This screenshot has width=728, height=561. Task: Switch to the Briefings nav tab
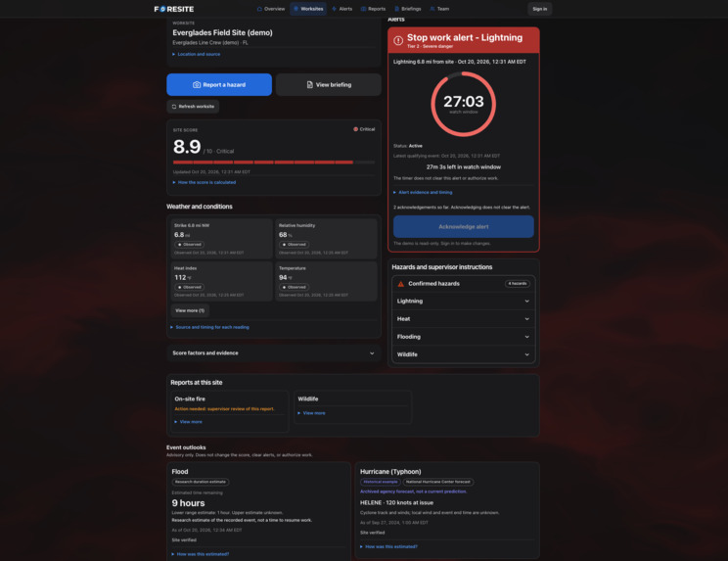point(408,9)
